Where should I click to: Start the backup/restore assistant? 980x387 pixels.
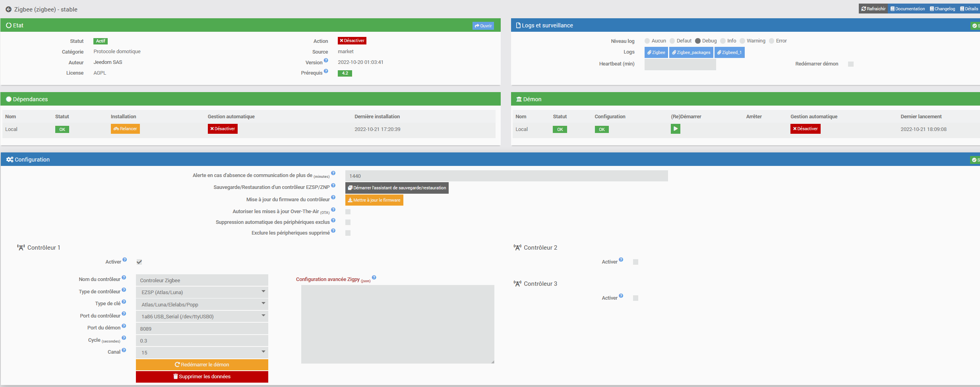(x=397, y=188)
